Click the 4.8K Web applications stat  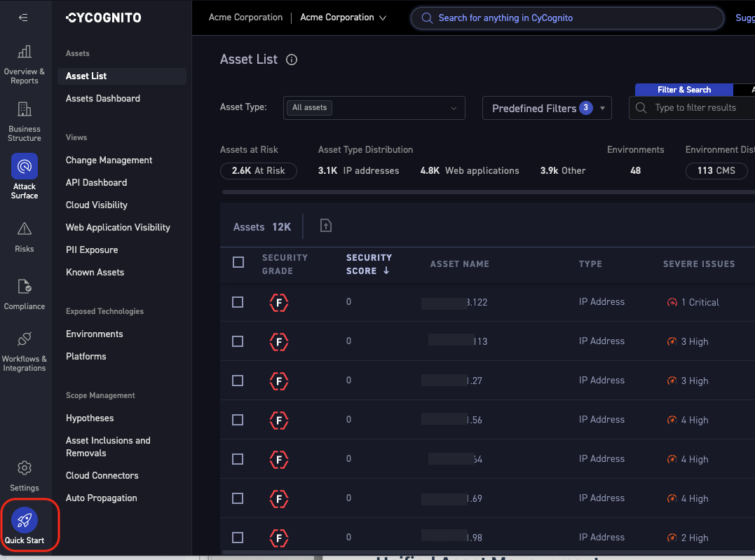470,170
